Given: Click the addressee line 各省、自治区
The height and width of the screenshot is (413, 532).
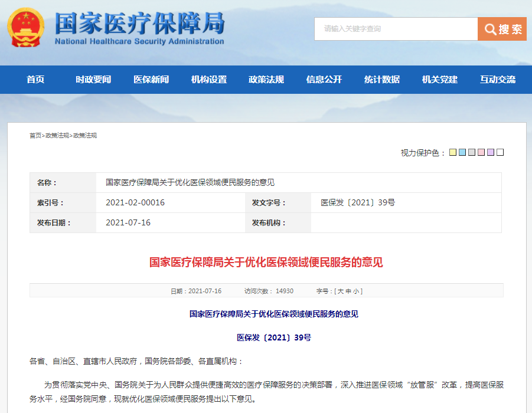Looking at the screenshot, I should coord(136,362).
